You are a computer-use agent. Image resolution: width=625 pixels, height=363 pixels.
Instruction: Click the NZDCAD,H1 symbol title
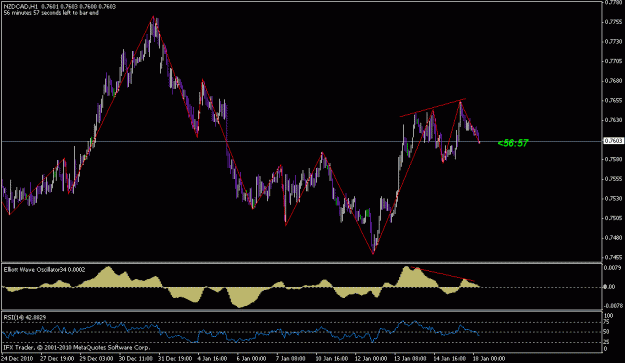coord(21,6)
